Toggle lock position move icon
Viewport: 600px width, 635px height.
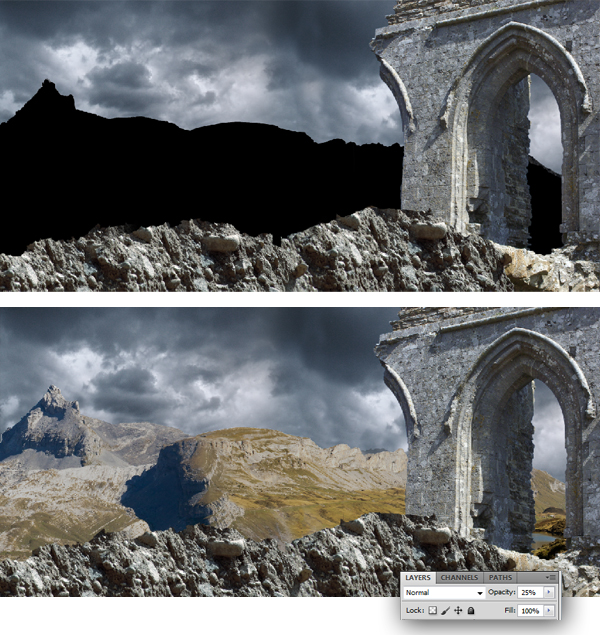(x=458, y=610)
